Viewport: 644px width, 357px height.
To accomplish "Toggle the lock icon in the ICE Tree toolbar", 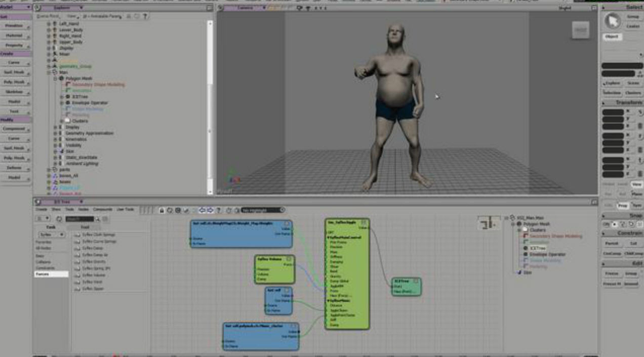I will pos(162,210).
